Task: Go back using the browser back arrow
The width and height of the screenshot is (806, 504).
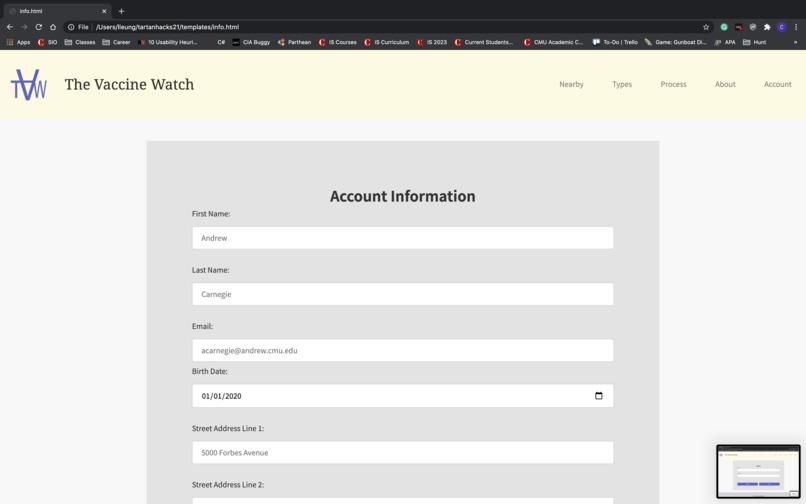Action: [10, 27]
